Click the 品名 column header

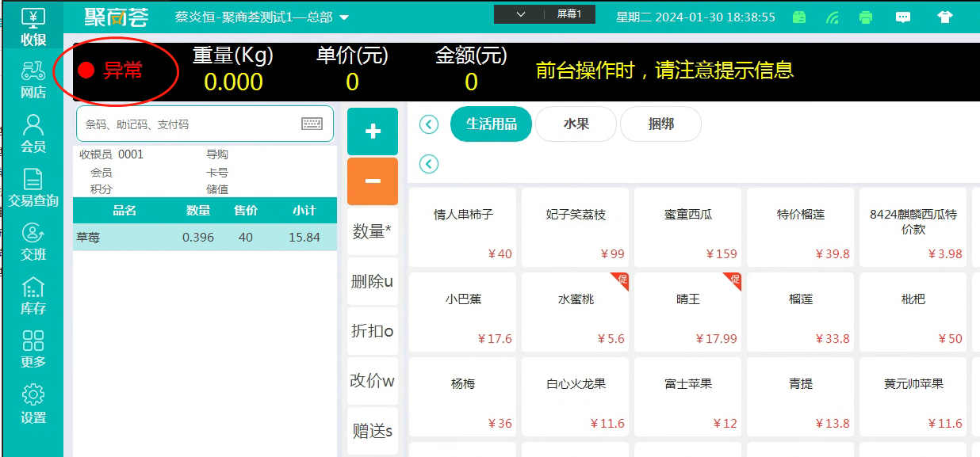[124, 211]
